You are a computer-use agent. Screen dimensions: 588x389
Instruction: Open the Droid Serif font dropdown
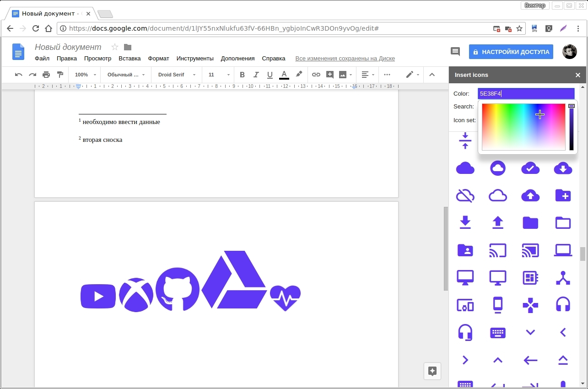[177, 75]
